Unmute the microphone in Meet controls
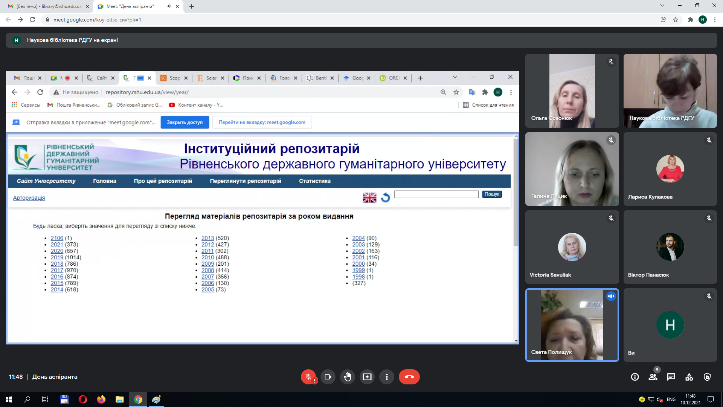This screenshot has width=723, height=407. click(308, 377)
